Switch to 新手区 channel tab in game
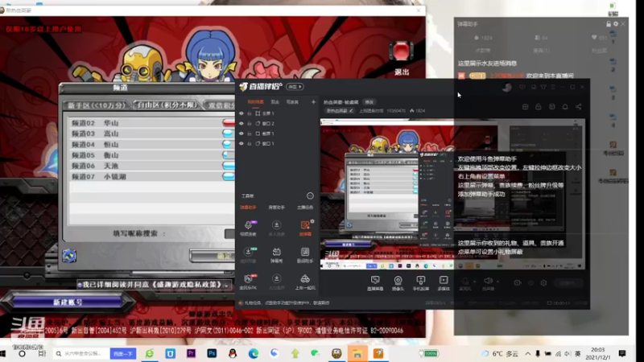Image resolution: width=644 pixels, height=362 pixels. 97,105
